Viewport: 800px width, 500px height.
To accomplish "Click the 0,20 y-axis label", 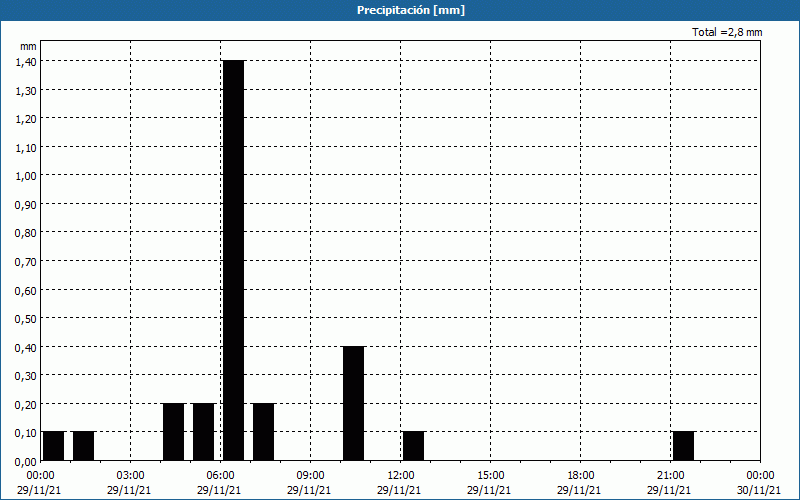I will (x=26, y=405).
